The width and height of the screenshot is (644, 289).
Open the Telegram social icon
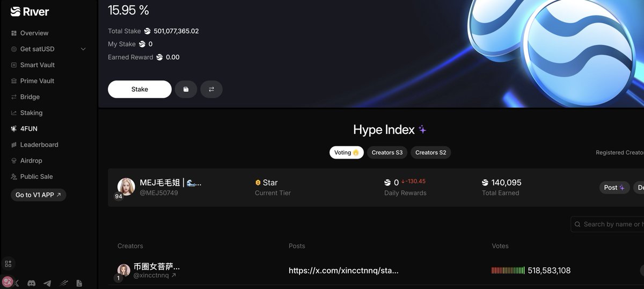[47, 283]
